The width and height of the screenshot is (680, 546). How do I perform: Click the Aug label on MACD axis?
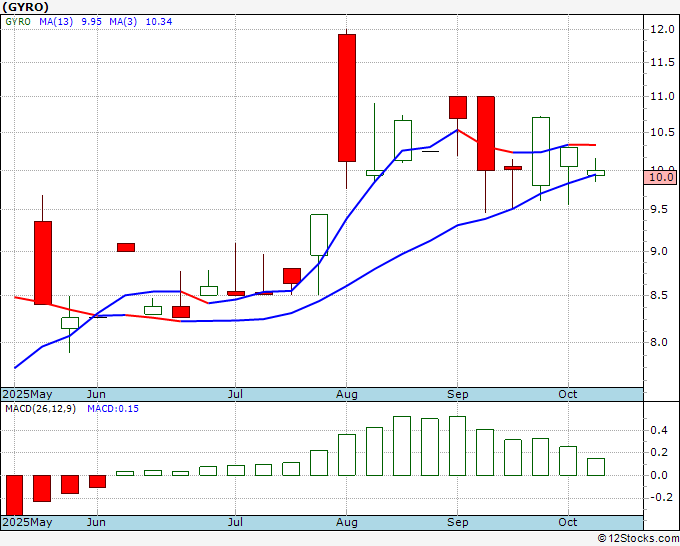click(347, 522)
